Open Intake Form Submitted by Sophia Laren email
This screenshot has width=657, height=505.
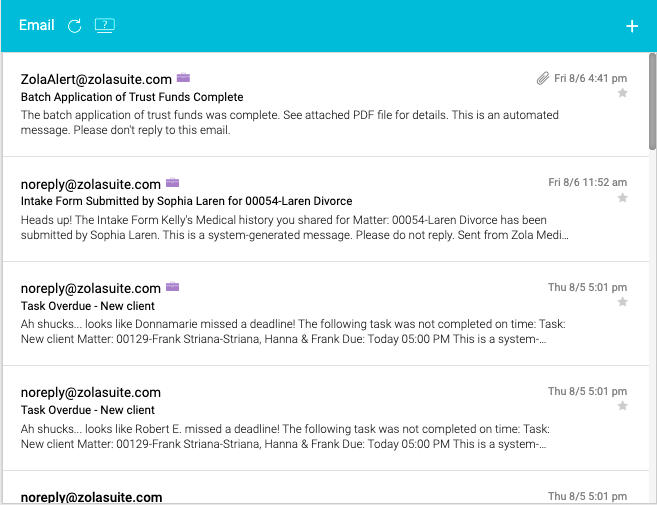(186, 201)
